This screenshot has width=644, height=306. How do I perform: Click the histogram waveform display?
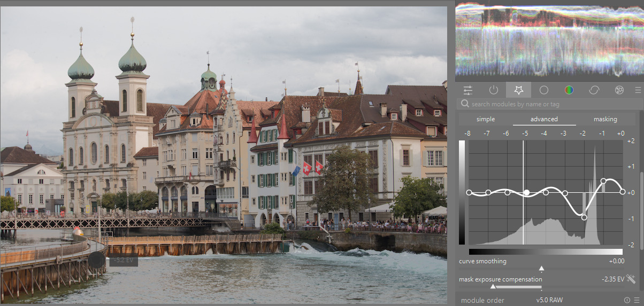coord(548,40)
